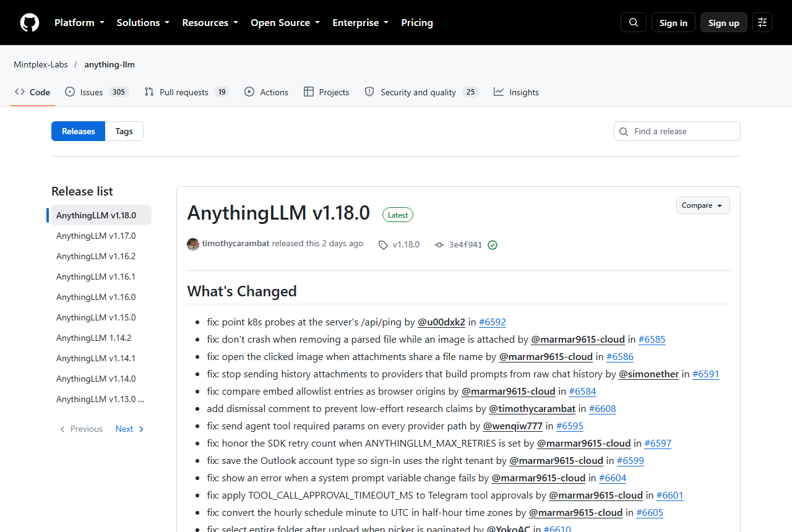
Task: Select AnythingLLM v1.17.0 in release list
Action: click(101, 236)
